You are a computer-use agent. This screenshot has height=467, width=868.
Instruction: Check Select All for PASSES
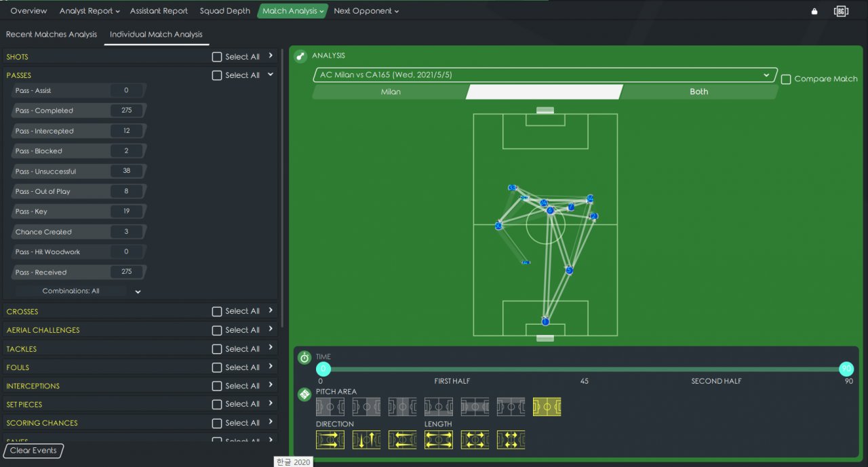[217, 75]
